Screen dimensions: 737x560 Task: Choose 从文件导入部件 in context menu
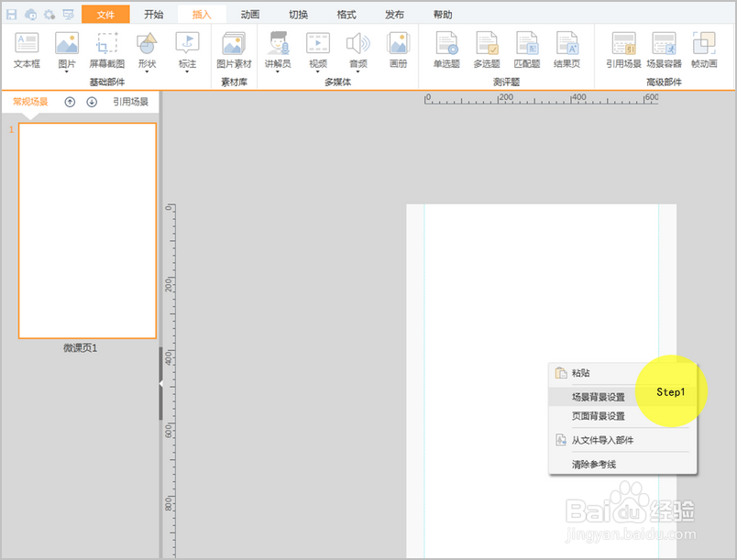pyautogui.click(x=622, y=440)
